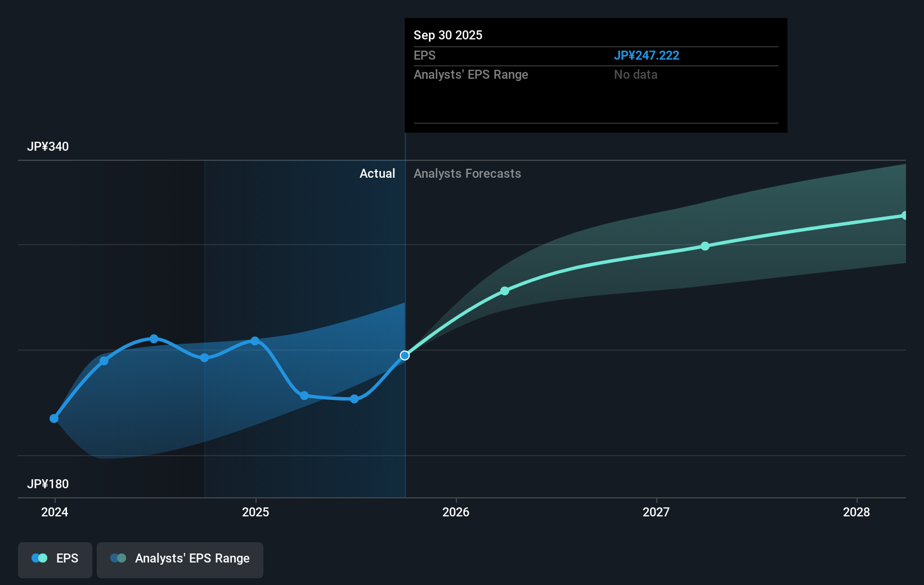Click the Analysts' EPS Range legend dot
The image size is (924, 585).
[118, 558]
